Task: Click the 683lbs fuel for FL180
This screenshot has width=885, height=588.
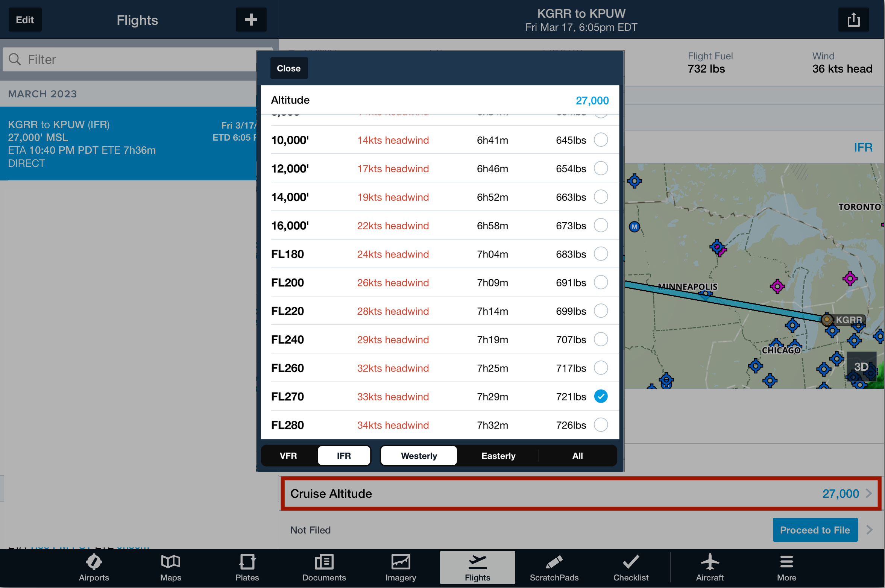Action: point(571,254)
